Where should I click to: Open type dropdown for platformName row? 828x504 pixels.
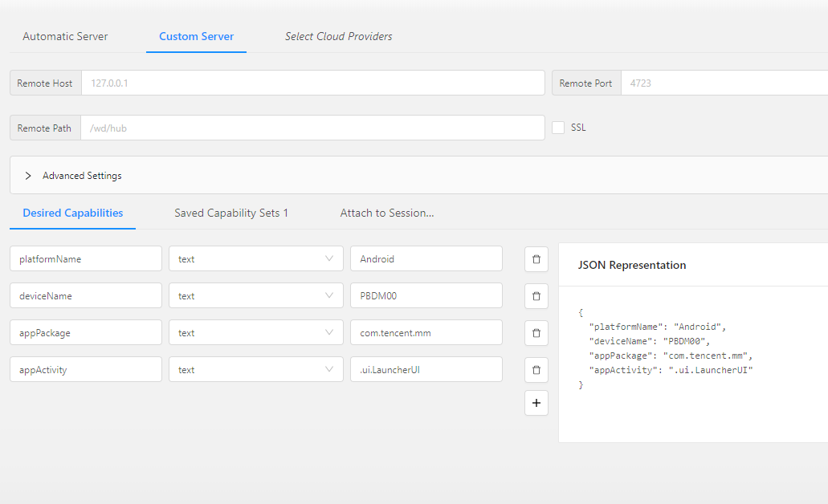pyautogui.click(x=255, y=259)
